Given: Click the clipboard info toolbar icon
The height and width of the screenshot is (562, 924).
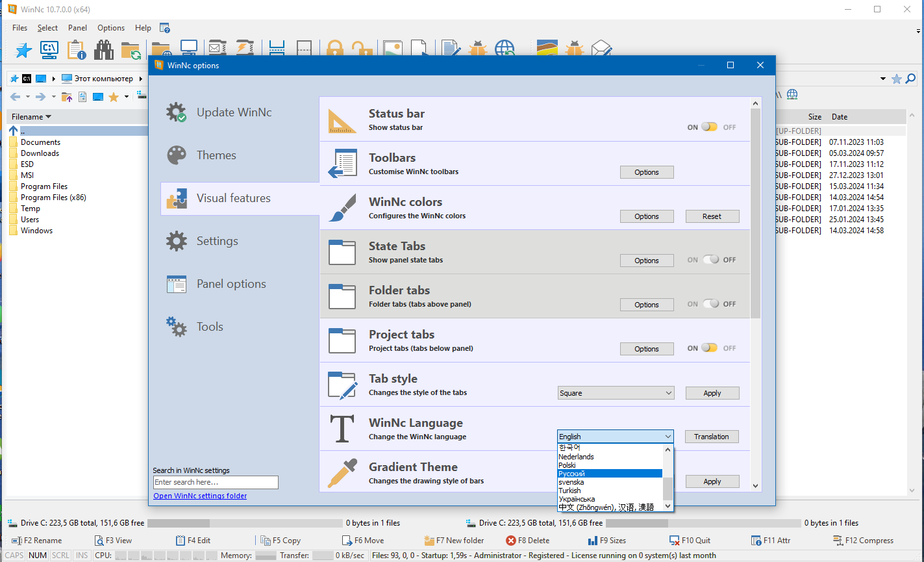Looking at the screenshot, I should coord(77,49).
